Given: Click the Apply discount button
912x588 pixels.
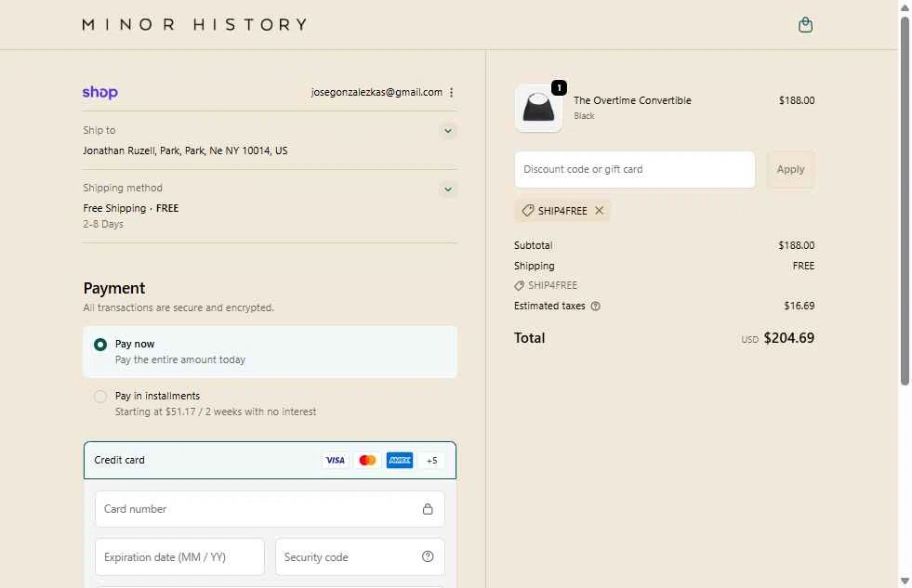Looking at the screenshot, I should tap(790, 170).
